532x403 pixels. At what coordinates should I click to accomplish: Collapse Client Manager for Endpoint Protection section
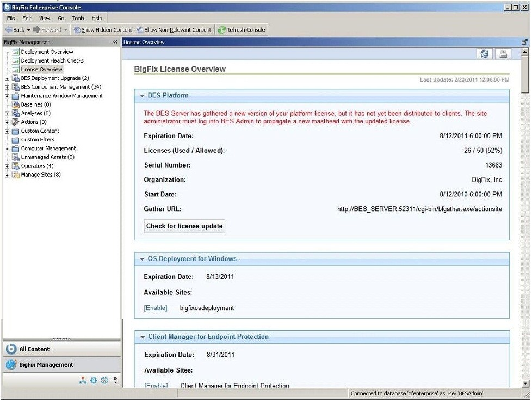143,337
